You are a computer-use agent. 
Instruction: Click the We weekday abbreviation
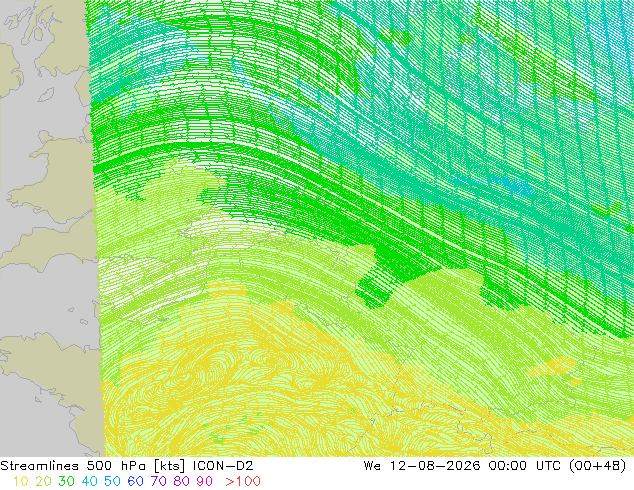click(x=372, y=466)
